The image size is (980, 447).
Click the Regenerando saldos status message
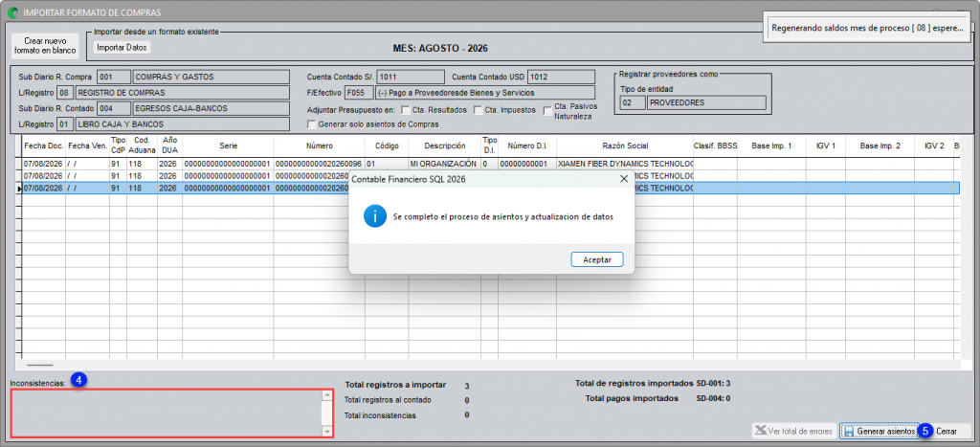click(867, 28)
